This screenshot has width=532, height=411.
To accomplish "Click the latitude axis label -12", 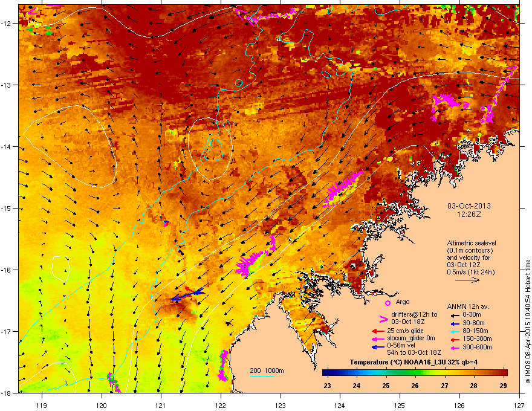I will 7,24.
